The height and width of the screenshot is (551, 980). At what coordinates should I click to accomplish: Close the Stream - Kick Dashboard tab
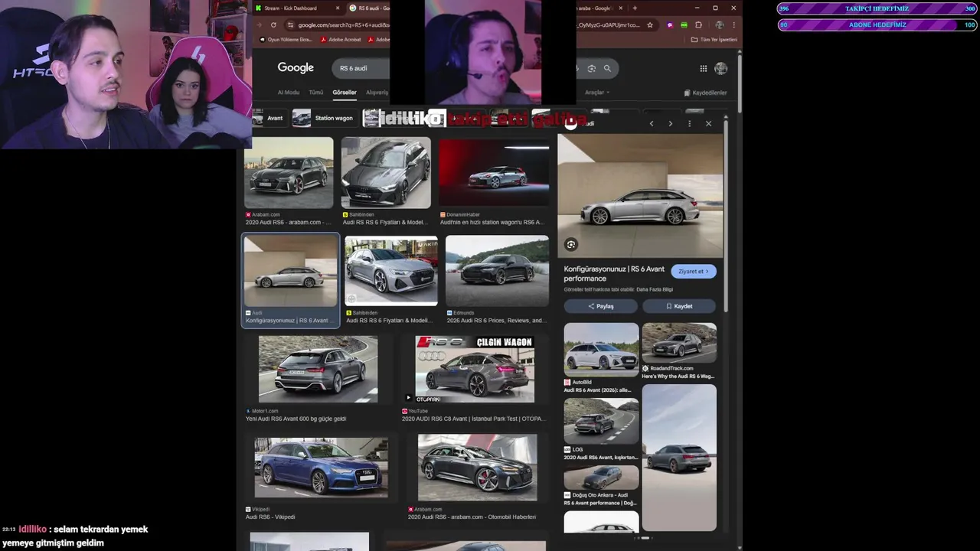(x=338, y=8)
